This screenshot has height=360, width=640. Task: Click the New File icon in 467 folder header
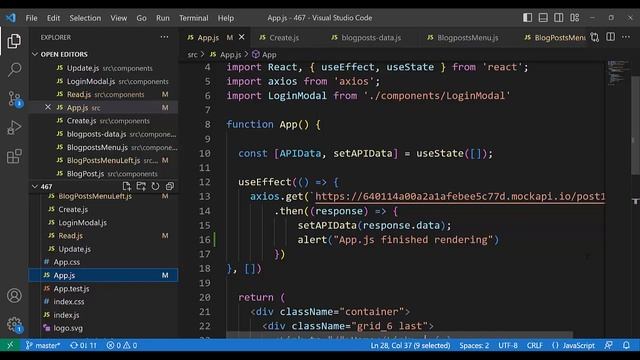click(127, 186)
